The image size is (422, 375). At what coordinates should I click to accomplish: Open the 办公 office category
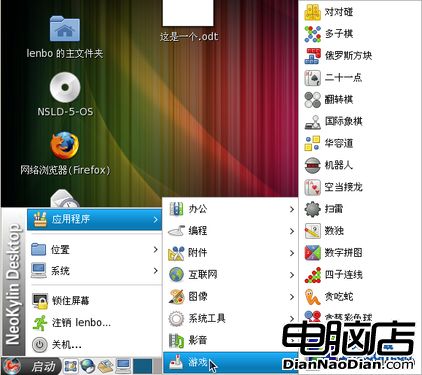click(230, 209)
